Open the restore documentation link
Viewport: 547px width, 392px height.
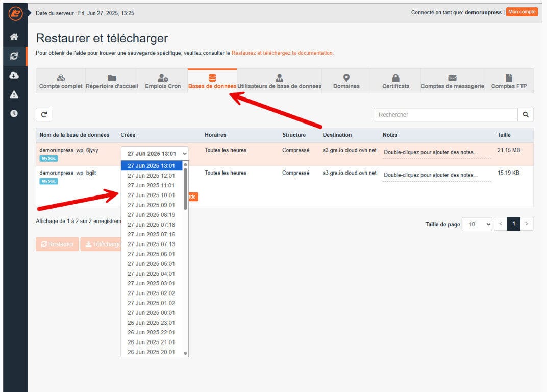[282, 53]
